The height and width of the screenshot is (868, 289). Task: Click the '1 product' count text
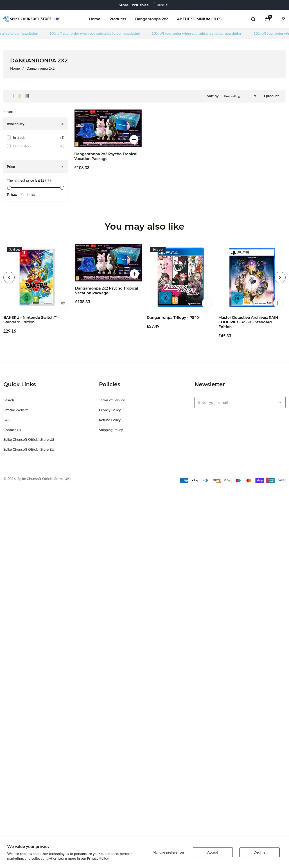tap(271, 96)
